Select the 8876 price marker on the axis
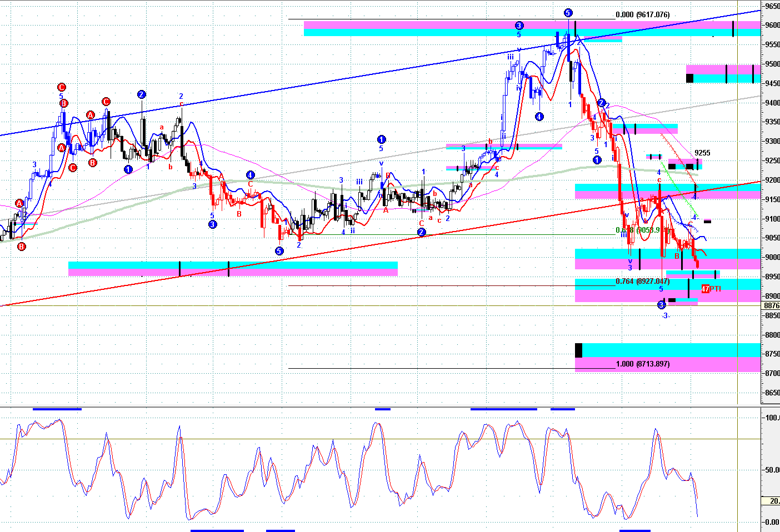780x532 pixels. click(x=771, y=305)
